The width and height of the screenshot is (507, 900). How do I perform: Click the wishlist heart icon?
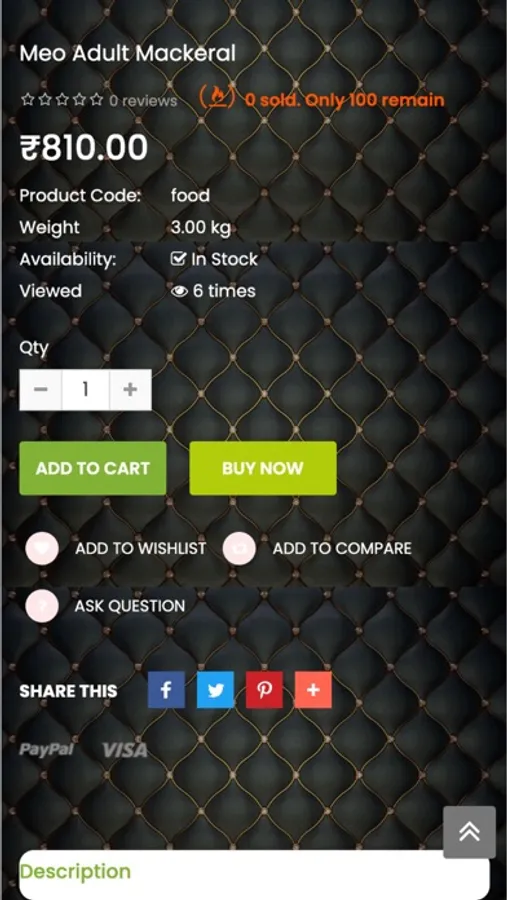pos(42,549)
